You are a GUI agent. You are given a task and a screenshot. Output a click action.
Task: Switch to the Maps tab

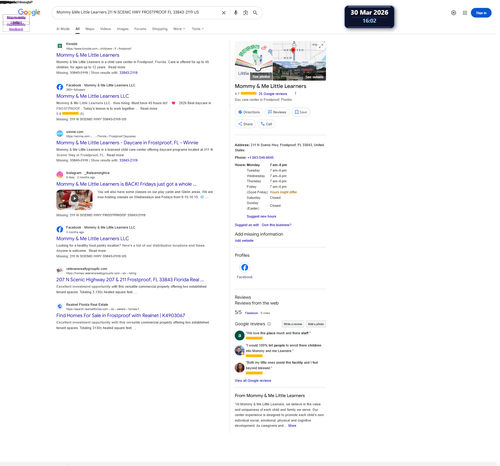click(x=90, y=29)
